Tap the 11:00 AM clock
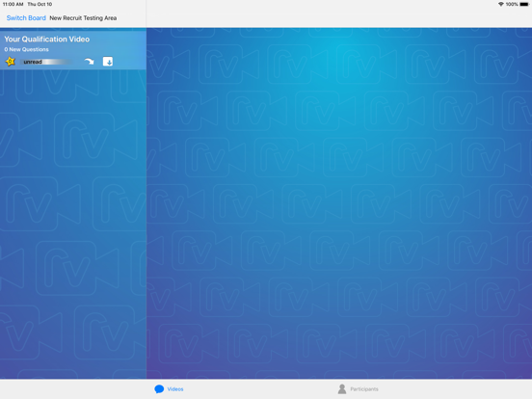532x399 pixels. click(13, 5)
